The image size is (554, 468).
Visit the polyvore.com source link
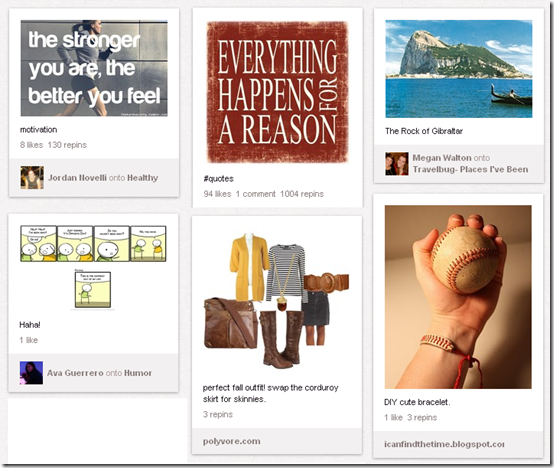[231, 441]
